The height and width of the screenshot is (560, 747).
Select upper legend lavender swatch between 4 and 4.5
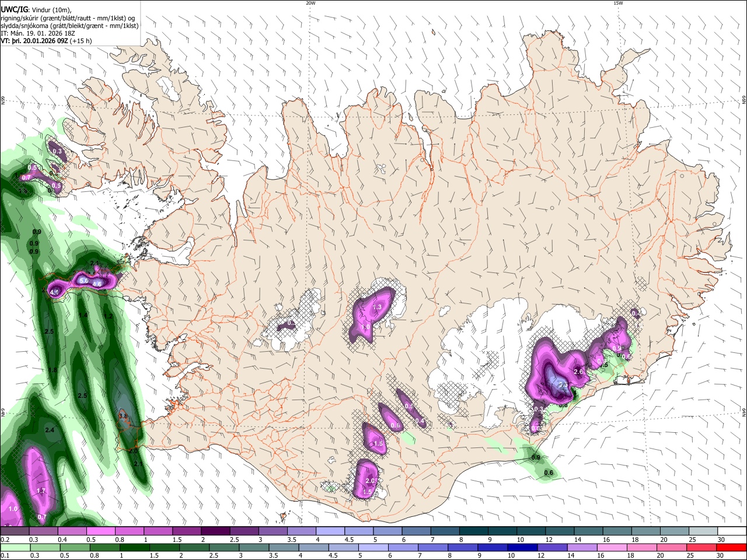click(330, 531)
